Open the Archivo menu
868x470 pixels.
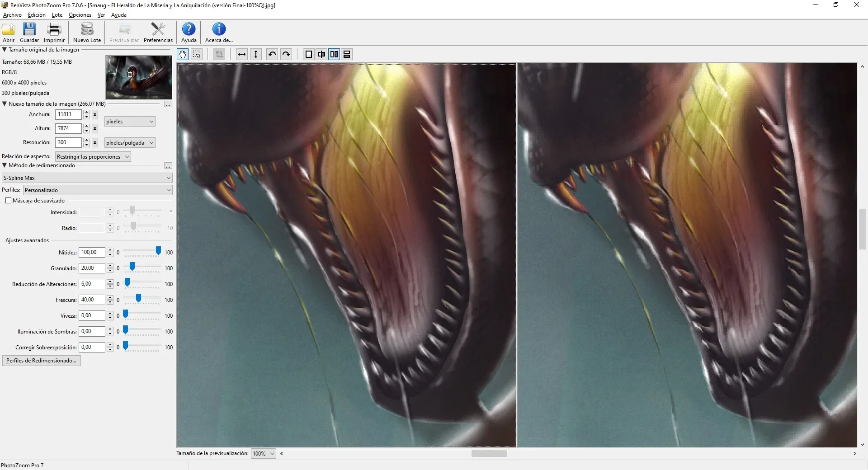click(12, 15)
